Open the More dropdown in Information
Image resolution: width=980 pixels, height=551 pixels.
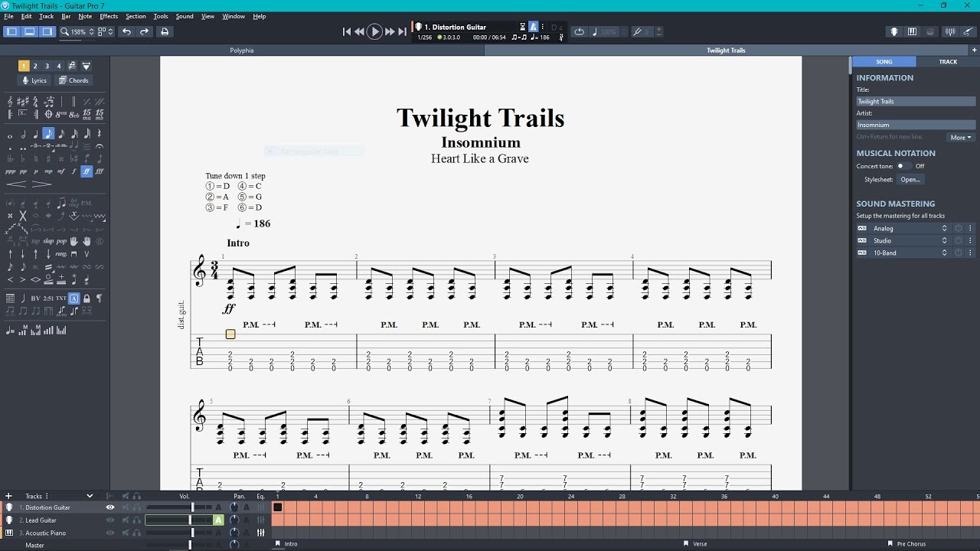(961, 138)
